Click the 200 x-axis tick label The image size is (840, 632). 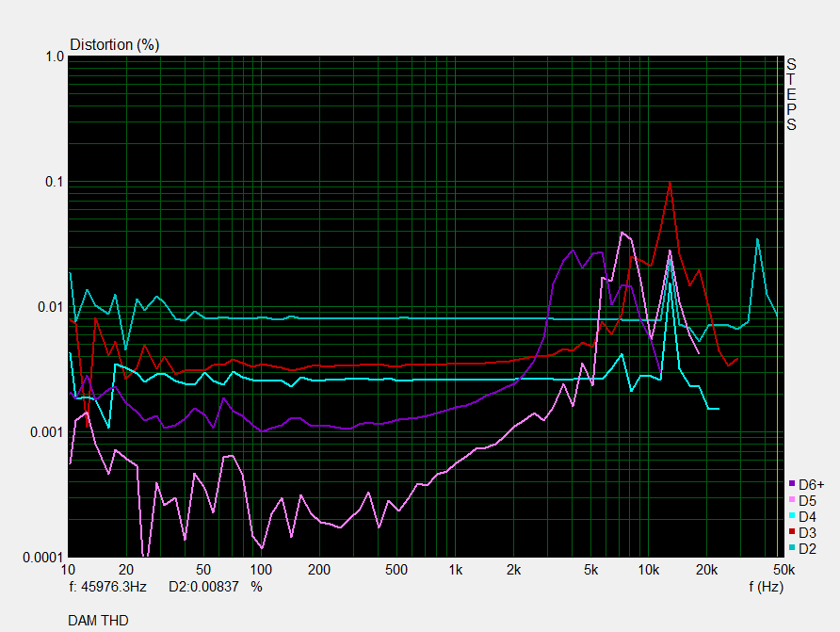pos(318,570)
